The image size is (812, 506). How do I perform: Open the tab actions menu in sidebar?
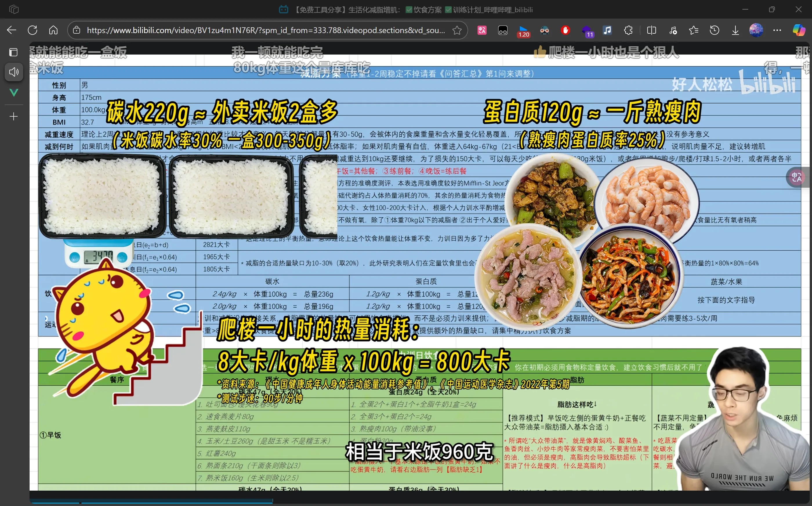[14, 52]
